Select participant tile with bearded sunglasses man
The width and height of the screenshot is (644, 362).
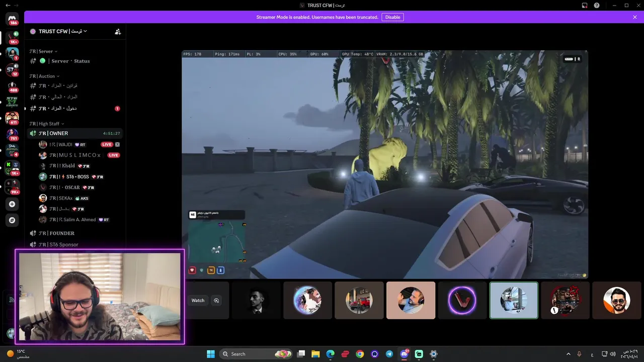tap(616, 300)
